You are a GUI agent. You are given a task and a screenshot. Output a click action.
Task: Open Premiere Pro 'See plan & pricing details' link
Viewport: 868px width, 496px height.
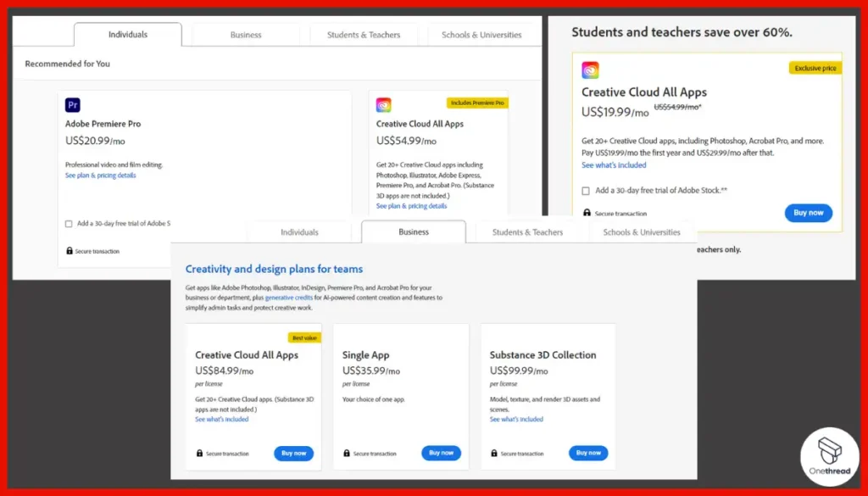point(101,175)
